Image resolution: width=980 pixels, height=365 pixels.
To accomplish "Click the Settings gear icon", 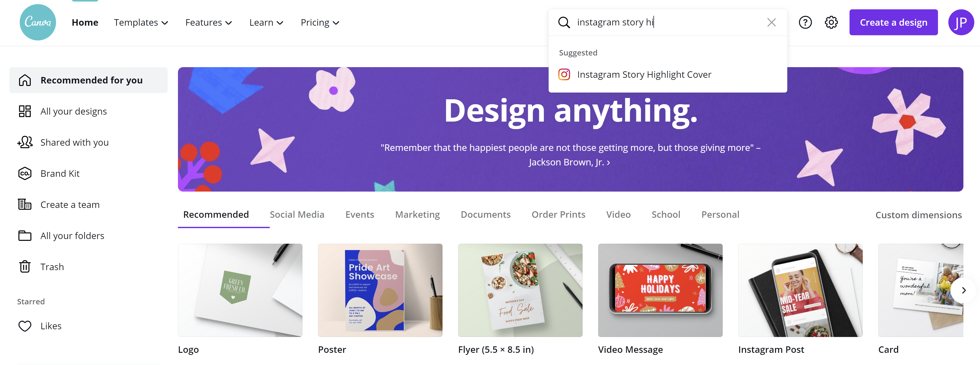I will [831, 22].
